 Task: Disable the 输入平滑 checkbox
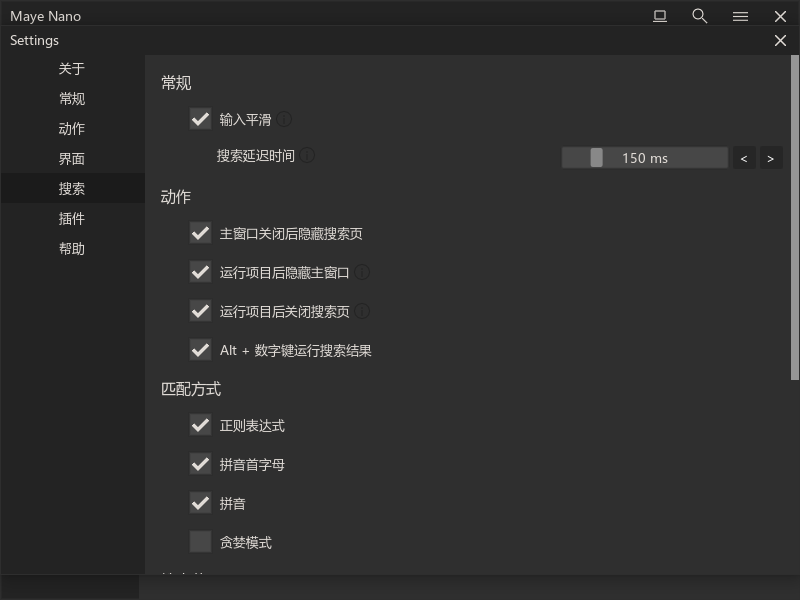pos(200,118)
